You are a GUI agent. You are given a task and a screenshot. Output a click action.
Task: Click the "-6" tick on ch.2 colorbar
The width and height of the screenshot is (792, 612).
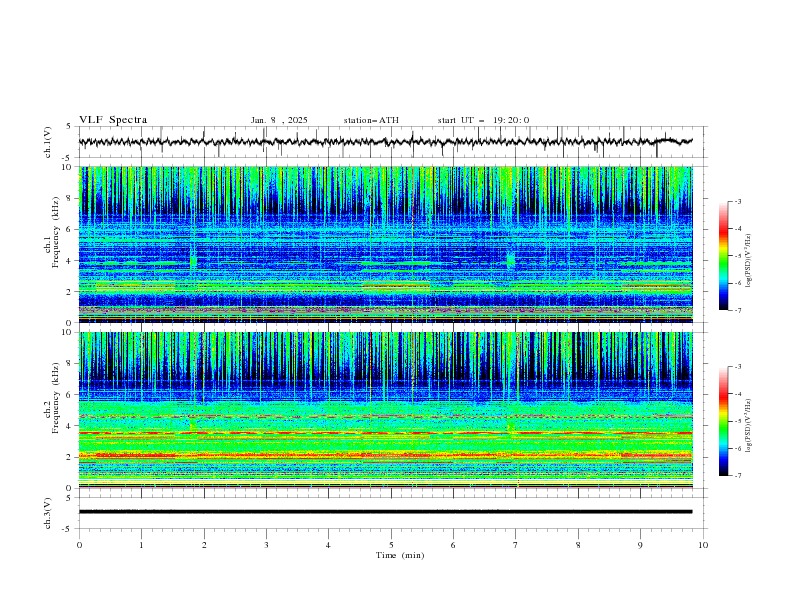tap(737, 448)
